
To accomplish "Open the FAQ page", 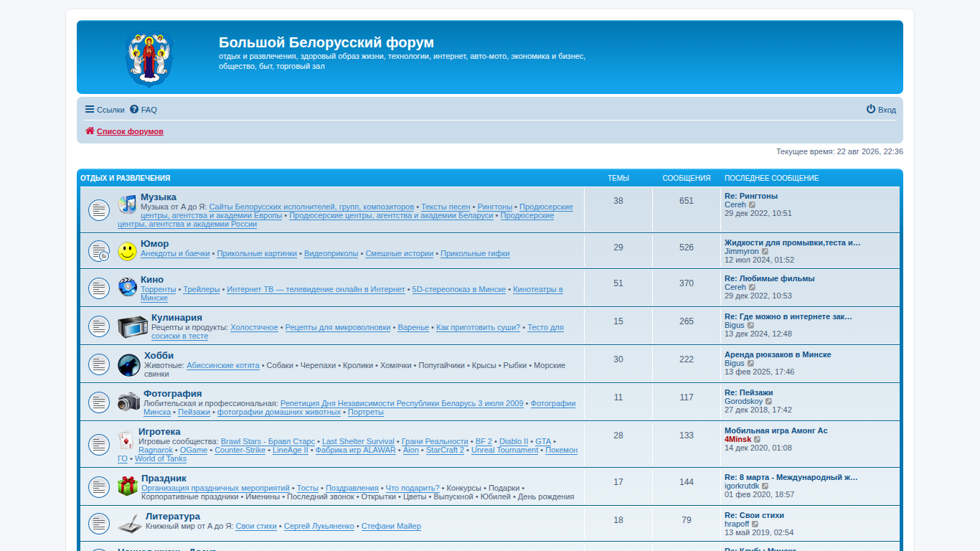I will tap(143, 110).
